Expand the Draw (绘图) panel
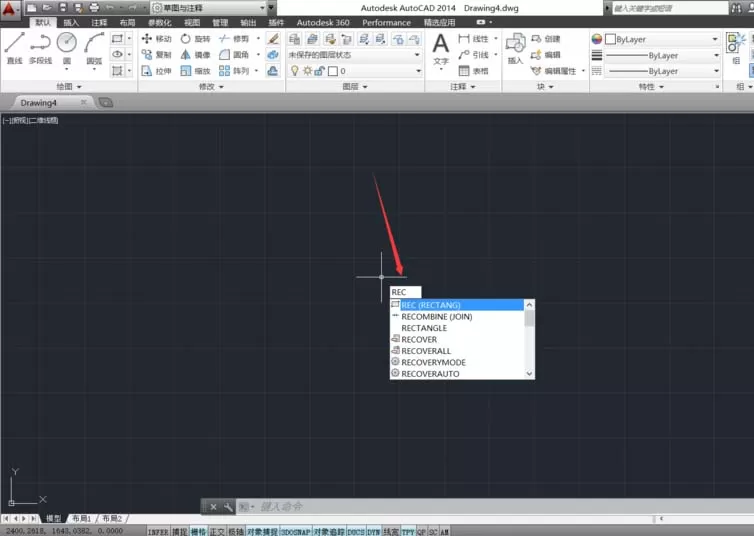 (69, 87)
